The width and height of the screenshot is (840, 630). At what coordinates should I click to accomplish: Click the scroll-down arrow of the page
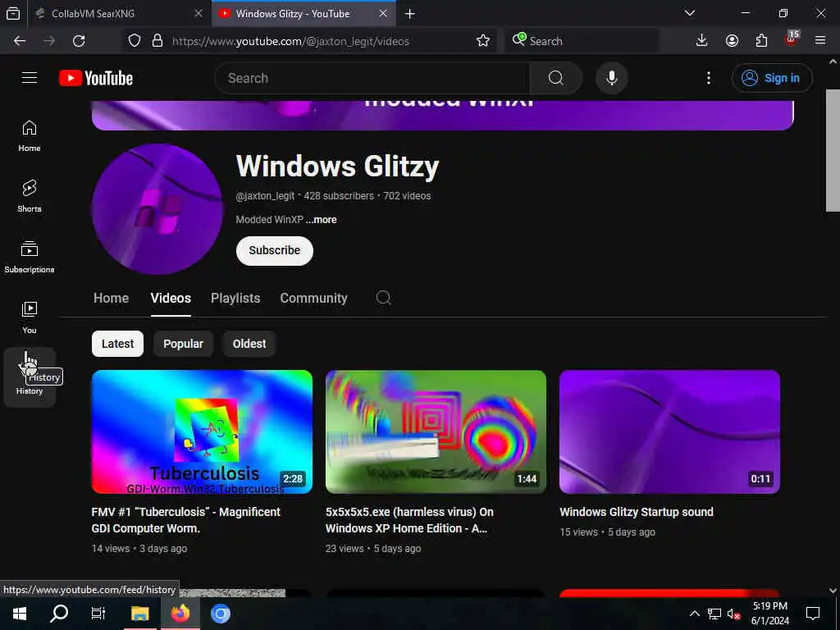click(833, 591)
